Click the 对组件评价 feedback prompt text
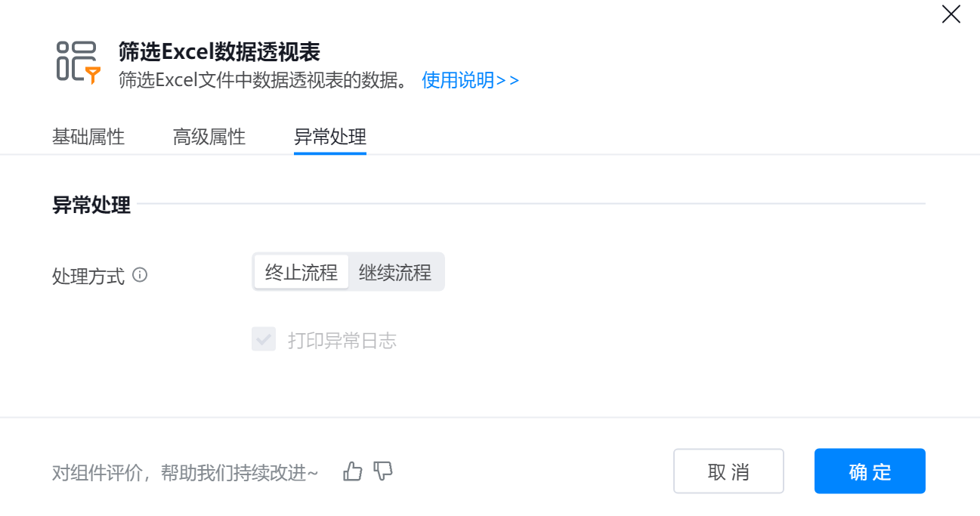The width and height of the screenshot is (980, 516). click(185, 473)
